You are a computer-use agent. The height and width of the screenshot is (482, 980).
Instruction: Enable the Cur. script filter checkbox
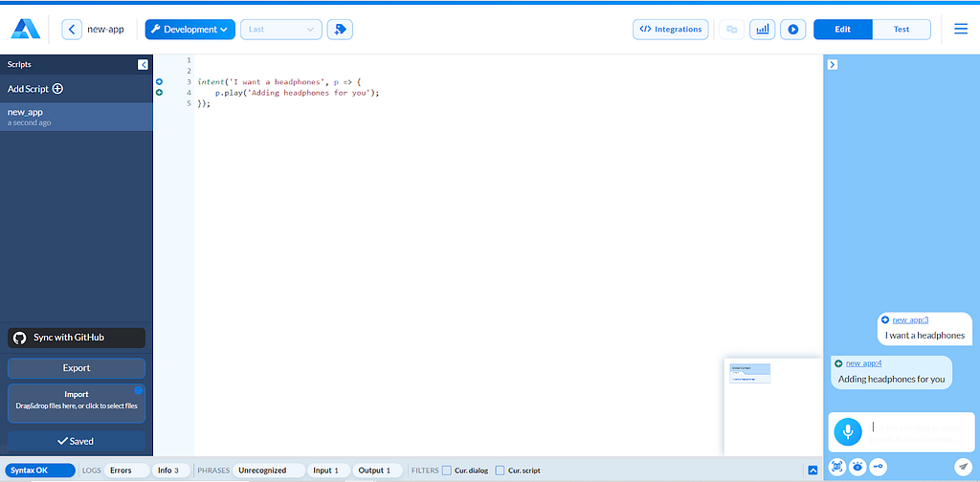coord(500,471)
